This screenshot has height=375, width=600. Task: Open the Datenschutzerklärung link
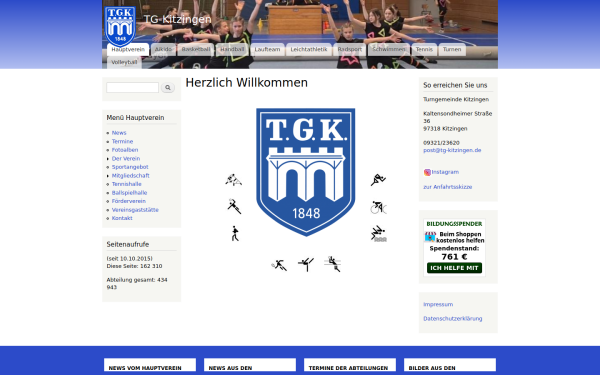(x=453, y=319)
